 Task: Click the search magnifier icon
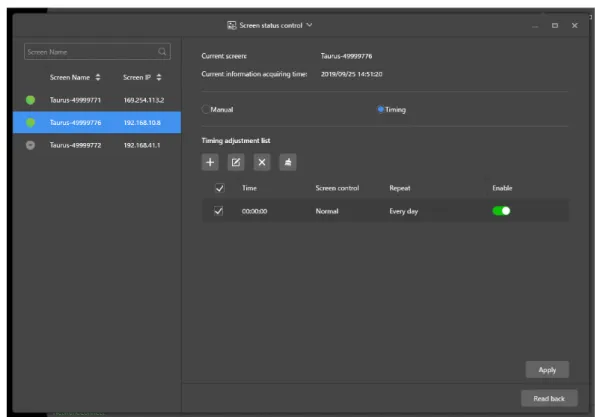162,52
